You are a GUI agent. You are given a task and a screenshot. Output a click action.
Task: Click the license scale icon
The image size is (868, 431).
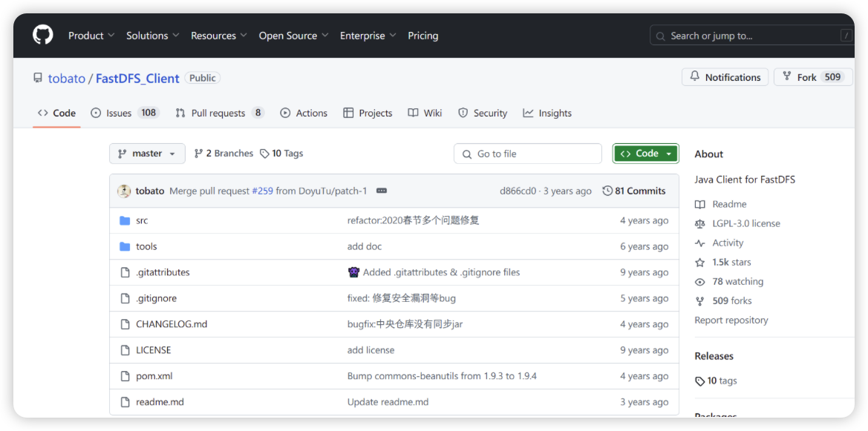(x=700, y=224)
